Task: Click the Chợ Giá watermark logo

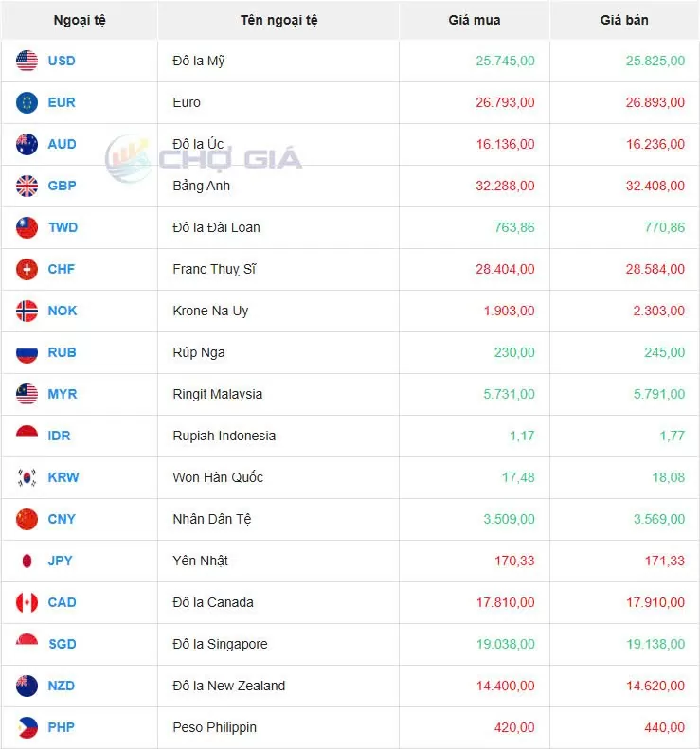Action: [204, 157]
